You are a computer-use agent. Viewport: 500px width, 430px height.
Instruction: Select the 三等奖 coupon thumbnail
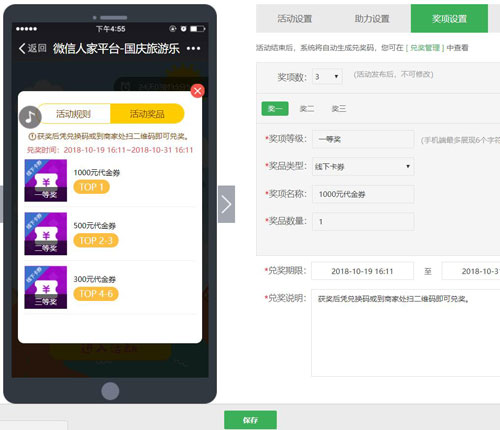click(x=46, y=287)
